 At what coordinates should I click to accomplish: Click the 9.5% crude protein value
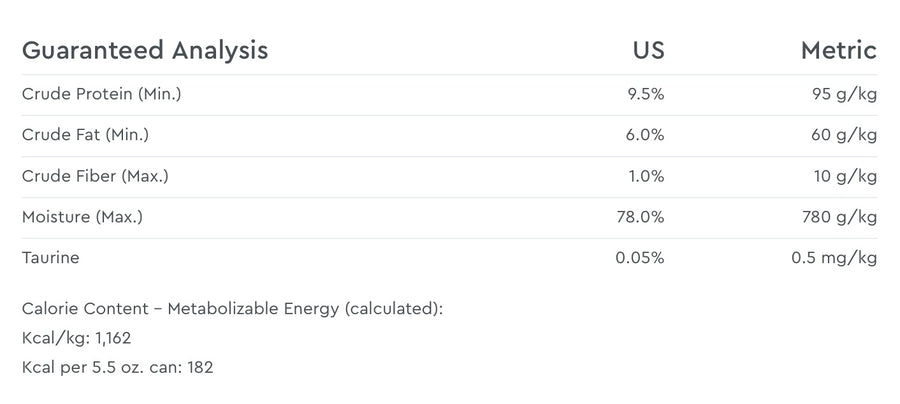646,94
